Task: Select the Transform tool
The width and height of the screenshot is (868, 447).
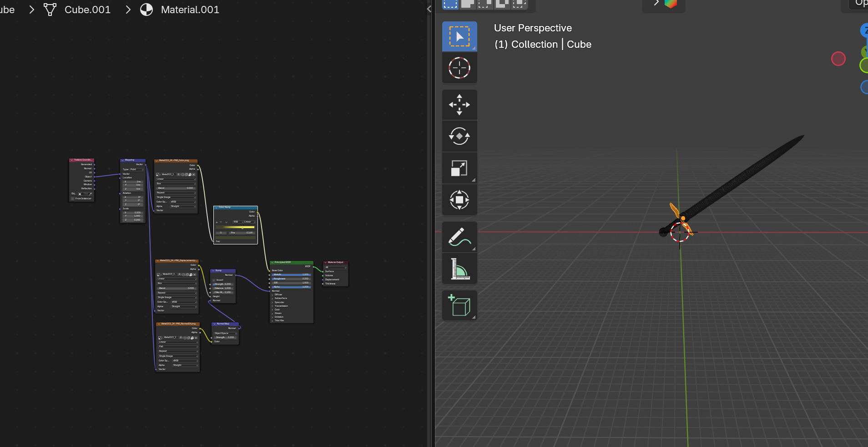Action: 459,200
